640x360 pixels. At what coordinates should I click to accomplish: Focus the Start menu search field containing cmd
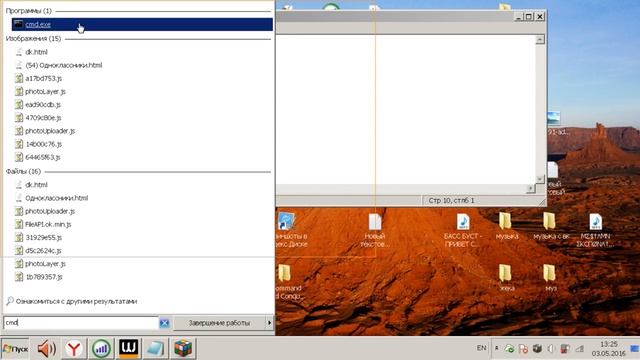(x=81, y=323)
